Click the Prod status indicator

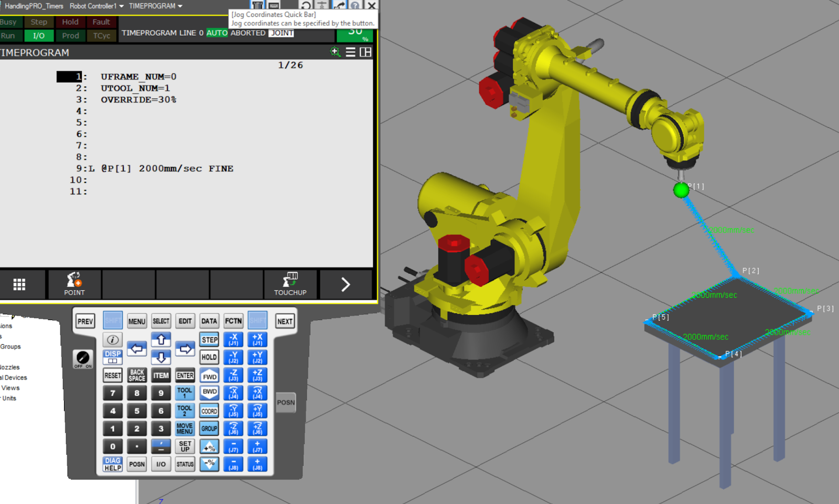coord(70,36)
